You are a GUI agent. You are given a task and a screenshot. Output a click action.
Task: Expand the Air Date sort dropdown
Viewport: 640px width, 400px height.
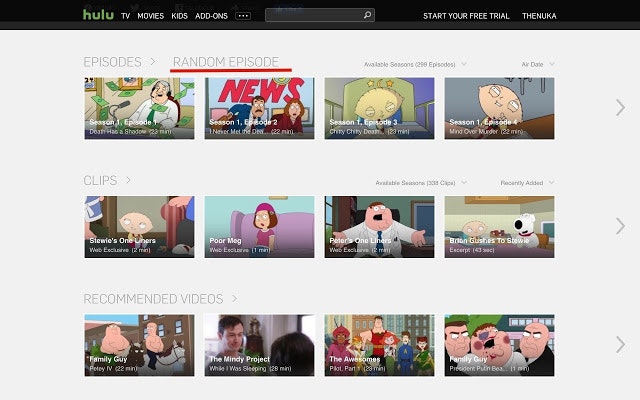tap(538, 64)
